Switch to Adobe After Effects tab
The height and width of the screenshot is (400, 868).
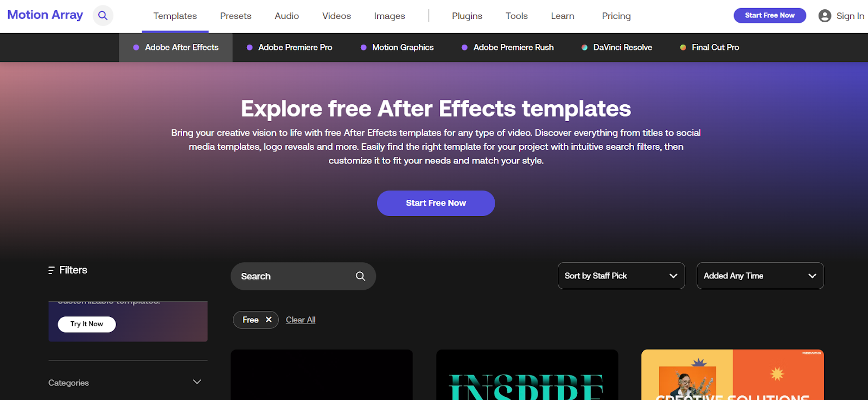[176, 47]
